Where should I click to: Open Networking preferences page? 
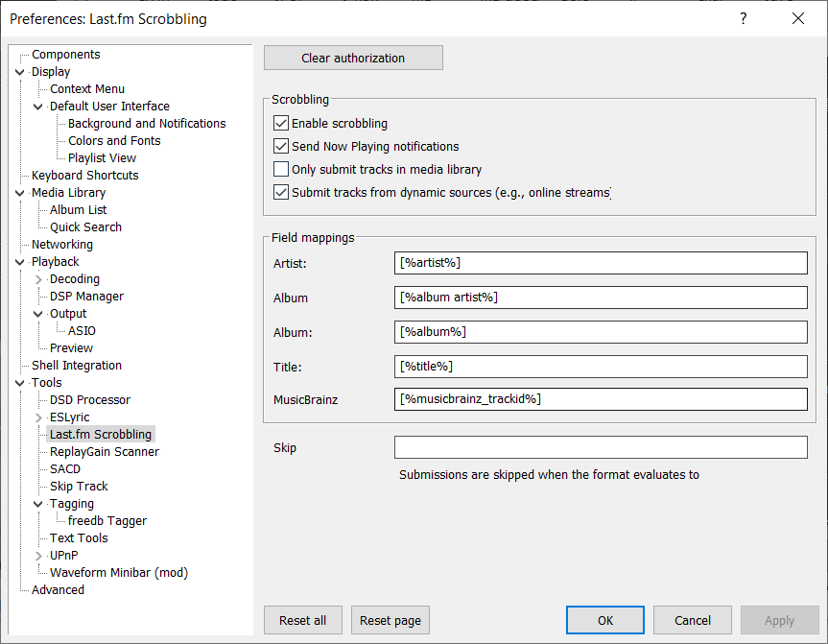[62, 244]
